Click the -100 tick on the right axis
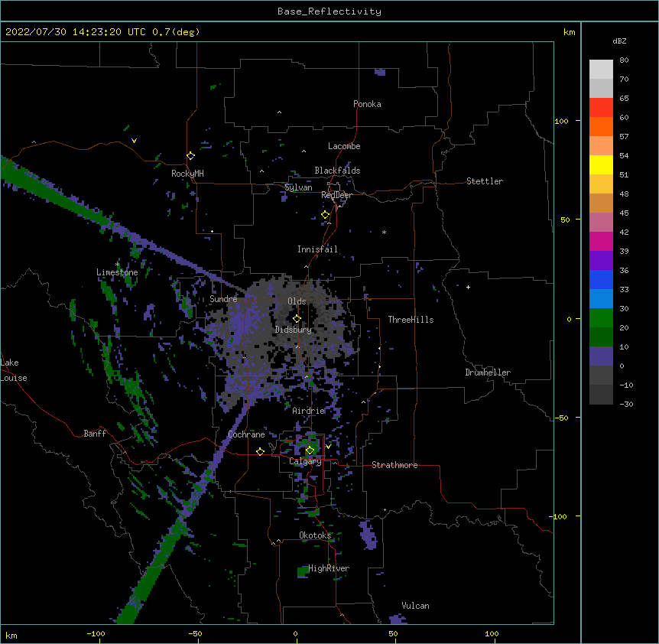Image resolution: width=659 pixels, height=644 pixels. [x=559, y=516]
